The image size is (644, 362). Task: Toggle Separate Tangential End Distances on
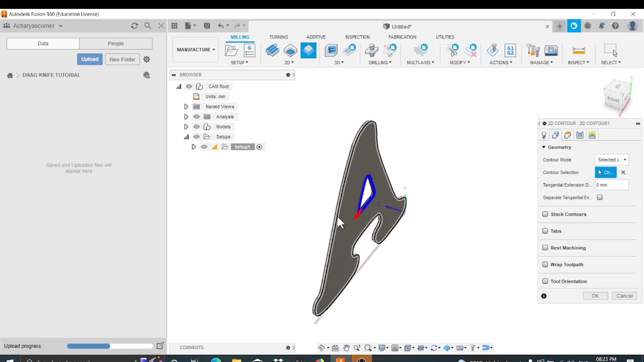tap(599, 197)
